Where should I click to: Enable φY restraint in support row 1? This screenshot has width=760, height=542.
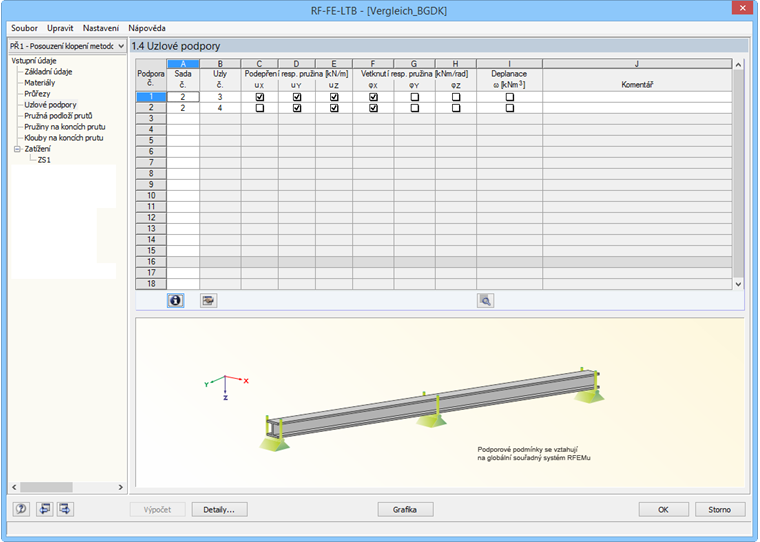pyautogui.click(x=414, y=97)
